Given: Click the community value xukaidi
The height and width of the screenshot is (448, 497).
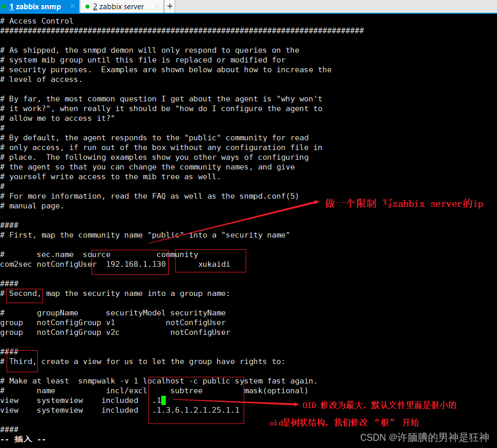Looking at the screenshot, I should point(214,264).
